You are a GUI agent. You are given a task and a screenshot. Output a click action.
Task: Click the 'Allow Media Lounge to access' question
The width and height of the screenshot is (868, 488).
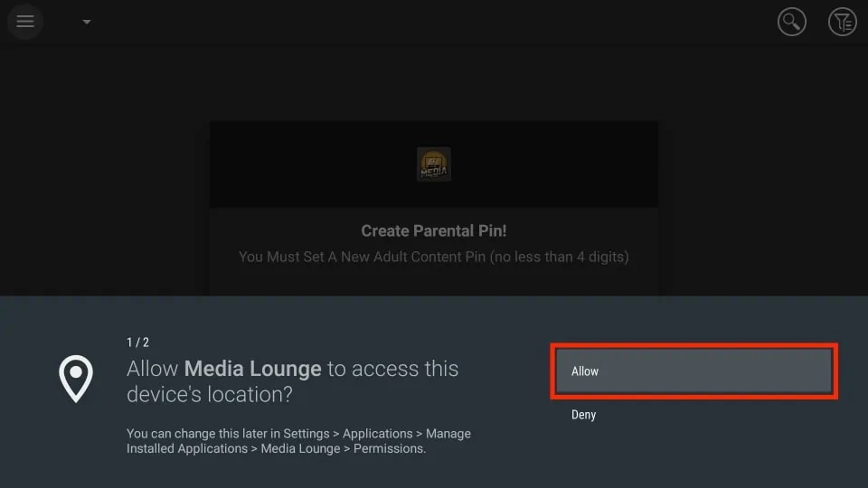[x=292, y=381]
